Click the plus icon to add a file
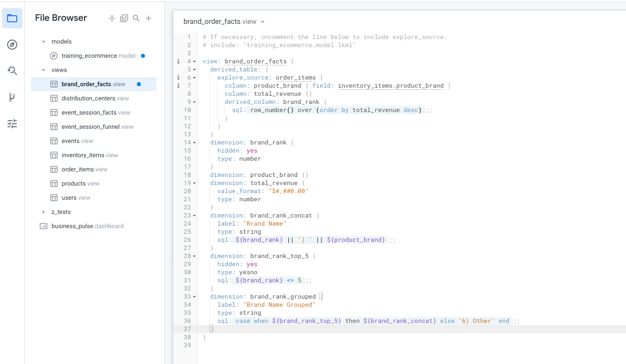Screen dimensions: 626x364 click(149, 18)
